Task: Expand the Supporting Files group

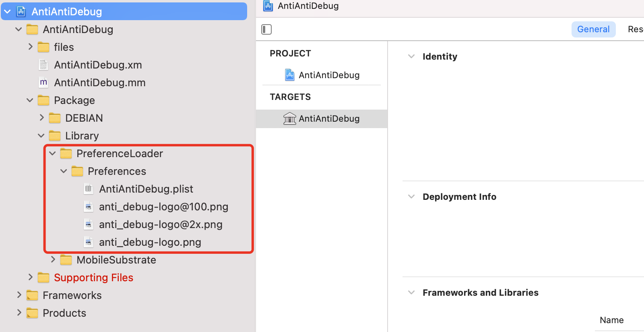Action: click(30, 278)
